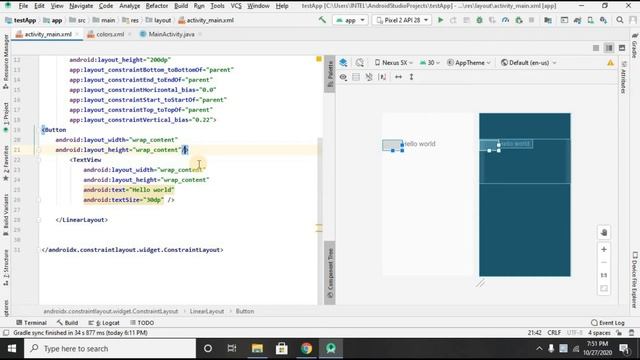
Task: Open Component Tree side panel
Action: 330,273
